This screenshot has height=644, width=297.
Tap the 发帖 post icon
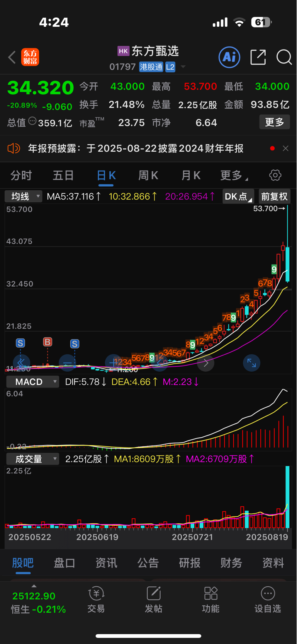[x=153, y=600]
